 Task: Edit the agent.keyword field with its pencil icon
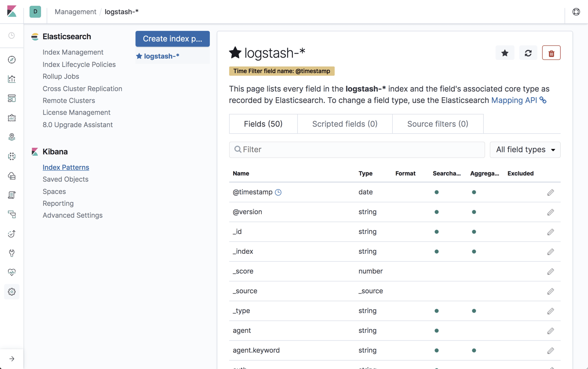(x=550, y=351)
